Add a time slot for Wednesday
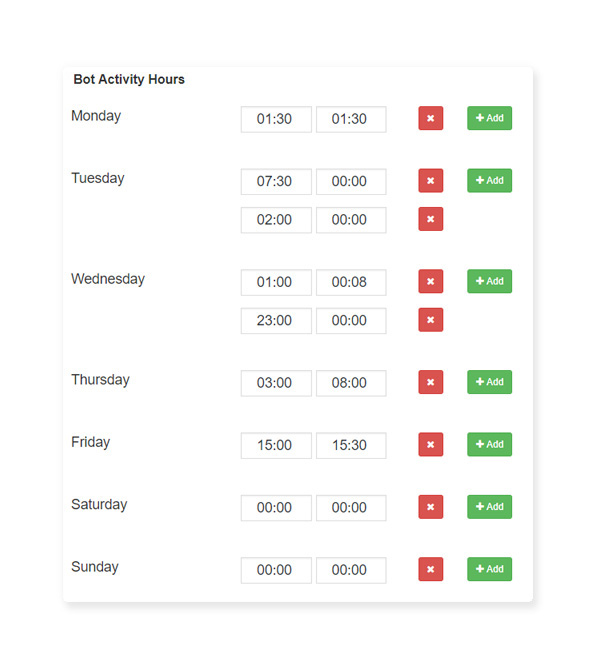 (489, 281)
